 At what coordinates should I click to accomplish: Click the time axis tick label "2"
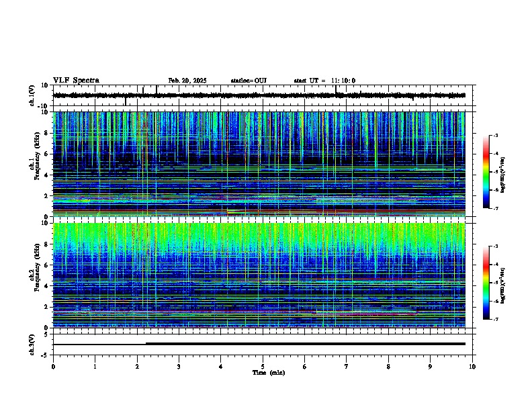[x=137, y=367]
